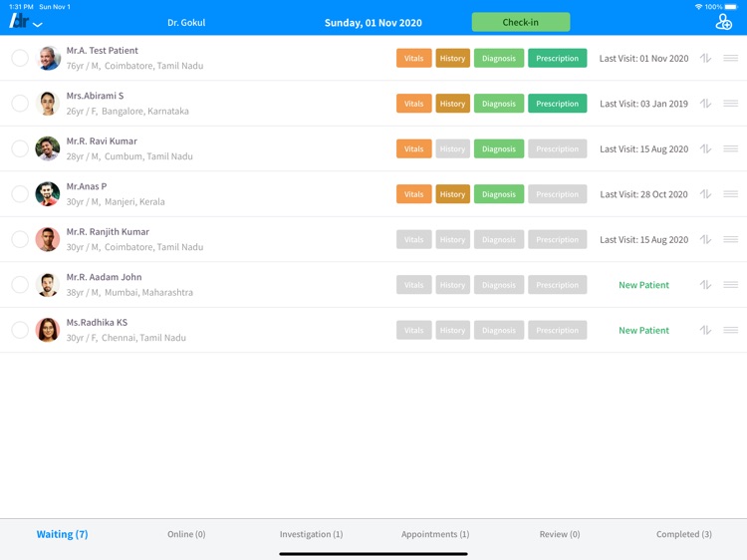The image size is (747, 560).
Task: Click sort arrows icon for Mrs.Abirami S
Action: pos(705,104)
